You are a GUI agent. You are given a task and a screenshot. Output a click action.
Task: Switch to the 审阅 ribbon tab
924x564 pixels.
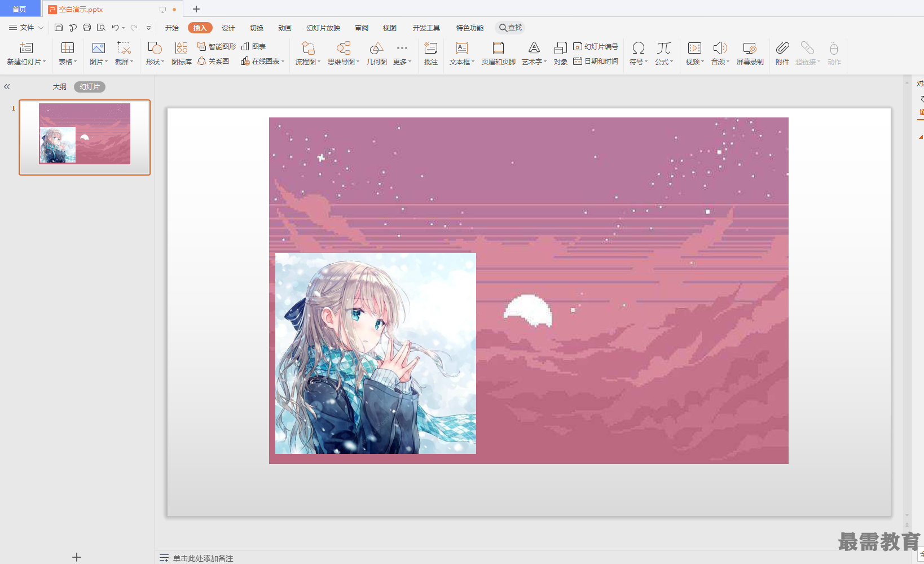coord(362,28)
